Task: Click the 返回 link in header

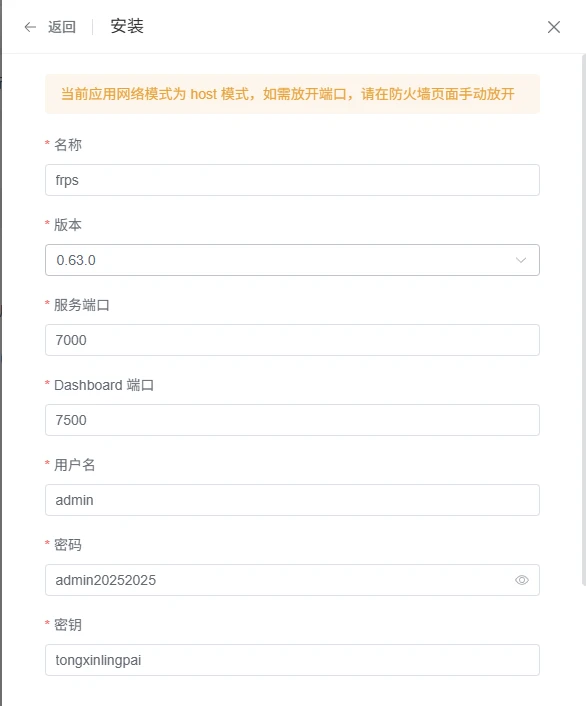Action: point(62,27)
